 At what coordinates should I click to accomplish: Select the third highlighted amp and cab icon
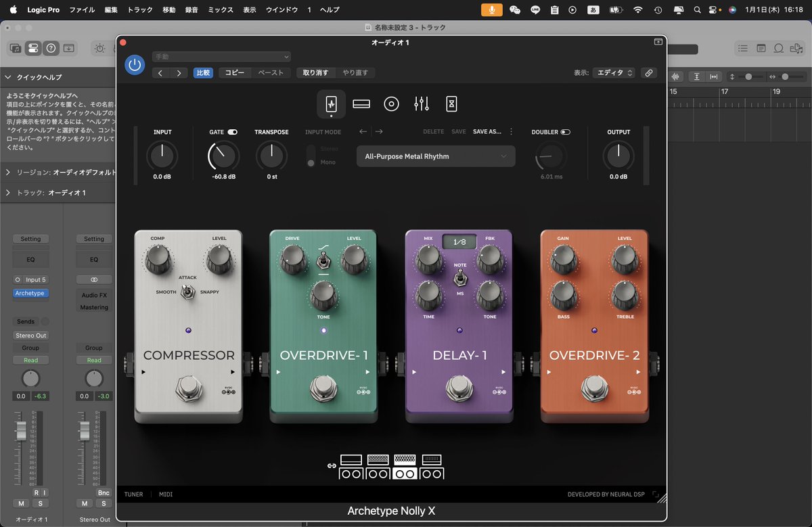pyautogui.click(x=405, y=467)
